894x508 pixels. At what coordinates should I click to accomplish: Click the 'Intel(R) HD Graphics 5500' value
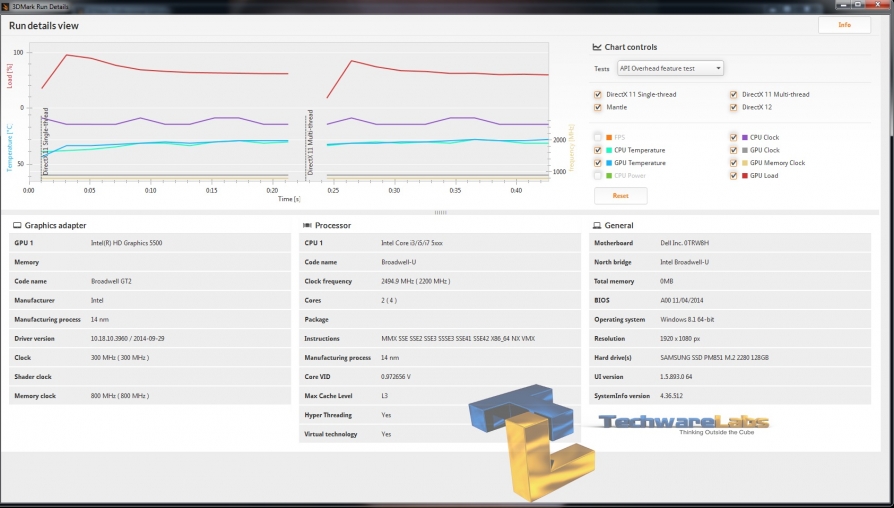pyautogui.click(x=127, y=243)
